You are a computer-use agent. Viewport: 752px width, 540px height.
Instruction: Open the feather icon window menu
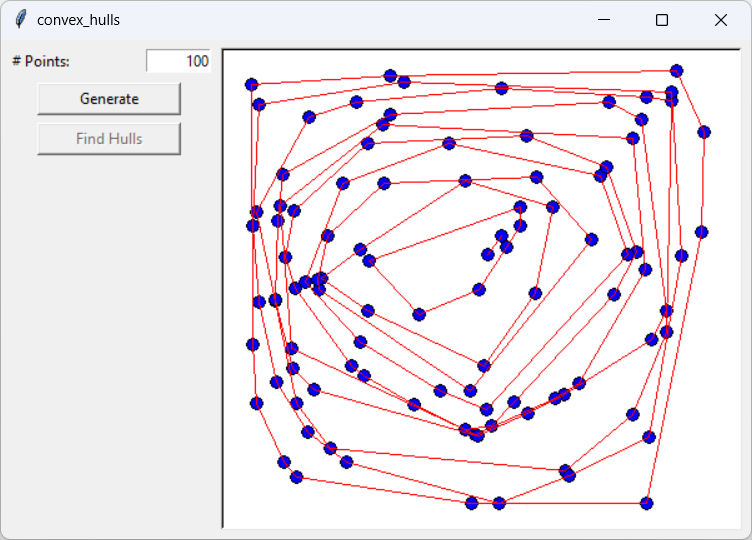(20, 20)
